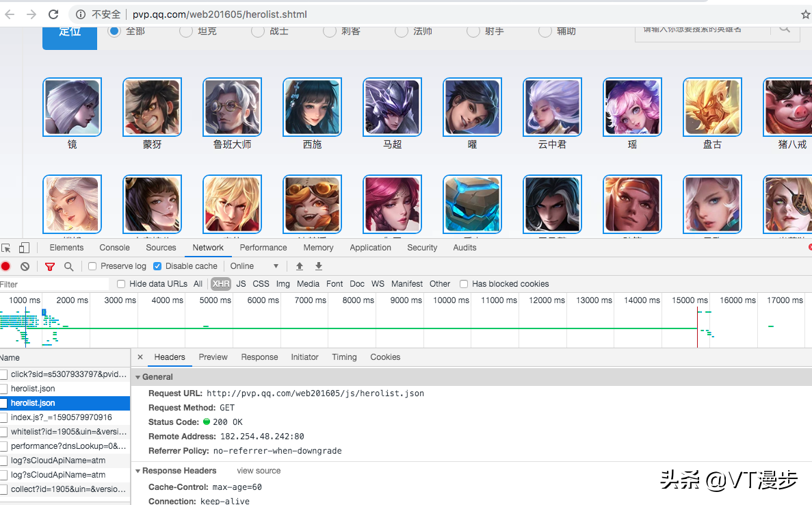Image resolution: width=812 pixels, height=505 pixels.
Task: Click the browser back arrow
Action: (10, 14)
